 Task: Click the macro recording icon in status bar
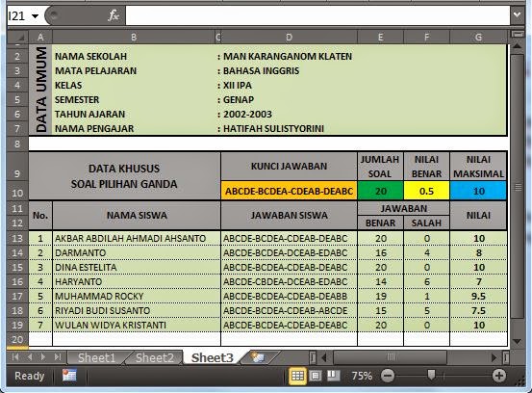coord(69,376)
